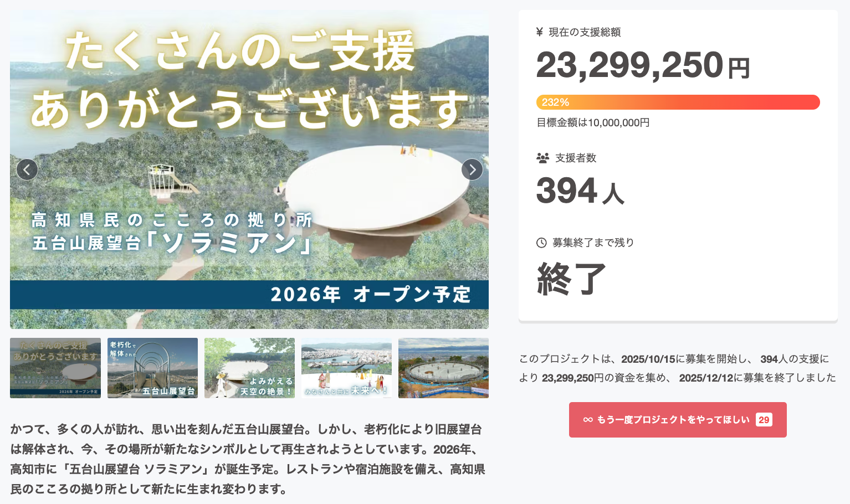Screen dimensions: 850x504
Task: Click the 394人 supporter count
Action: click(x=580, y=191)
